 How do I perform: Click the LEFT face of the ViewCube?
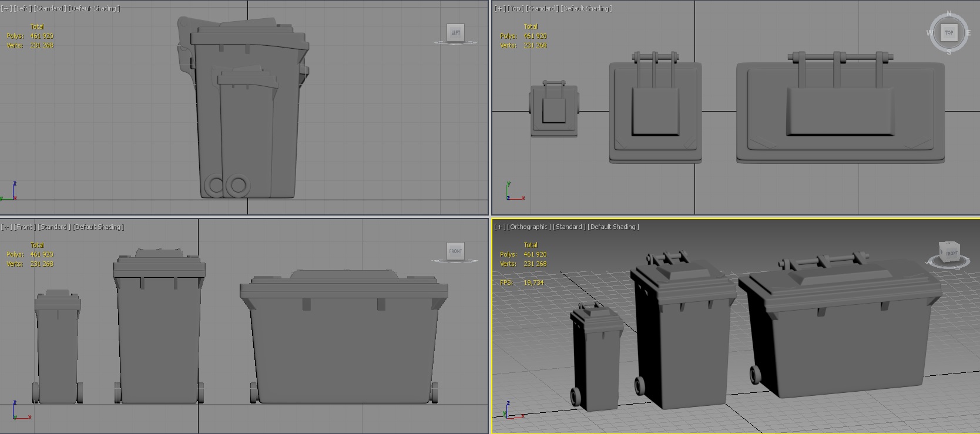[455, 33]
